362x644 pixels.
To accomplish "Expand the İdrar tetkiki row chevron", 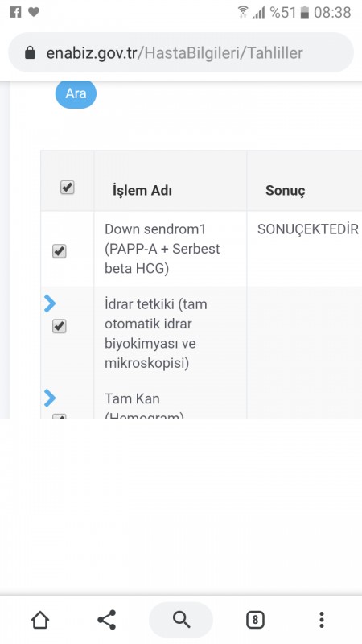I will pos(50,303).
